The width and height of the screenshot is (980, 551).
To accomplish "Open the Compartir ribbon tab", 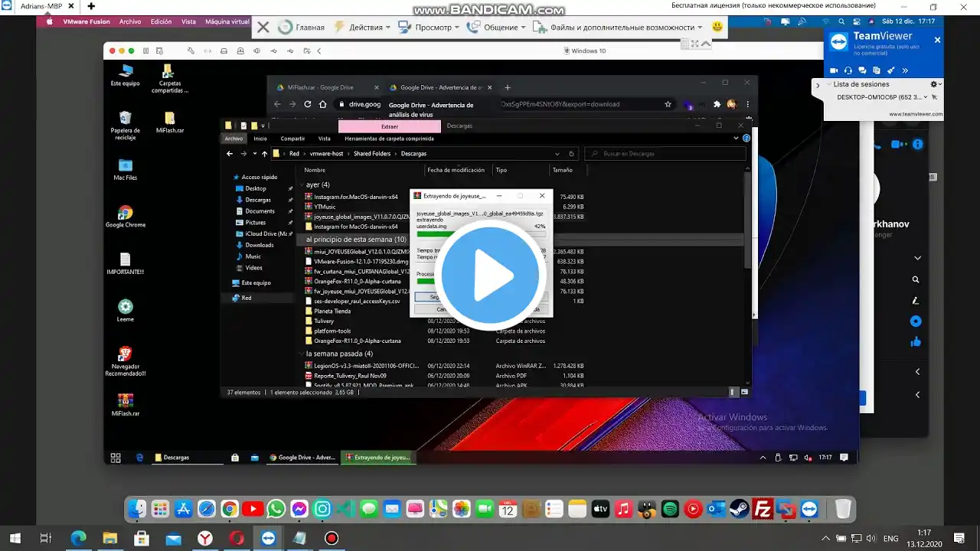I will click(292, 139).
